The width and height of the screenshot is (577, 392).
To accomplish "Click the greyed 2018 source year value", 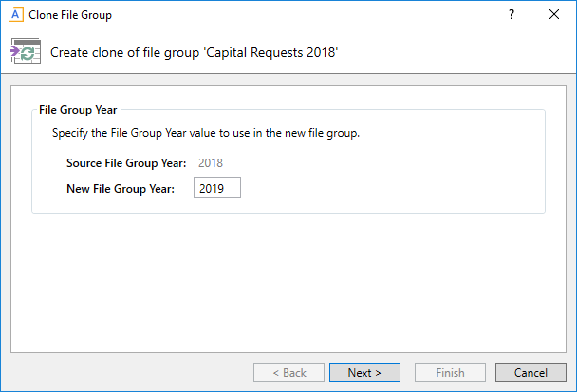I will click(211, 163).
